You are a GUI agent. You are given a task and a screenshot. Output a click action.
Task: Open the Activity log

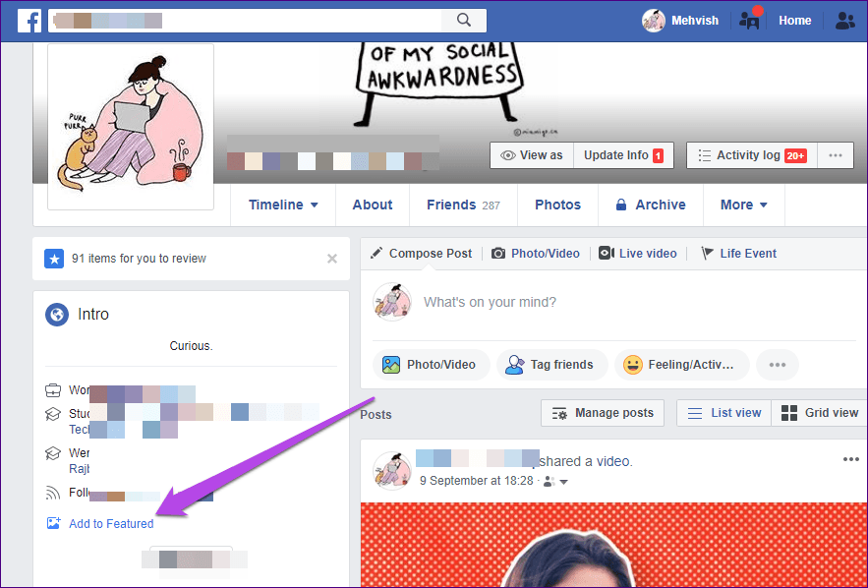(x=752, y=155)
